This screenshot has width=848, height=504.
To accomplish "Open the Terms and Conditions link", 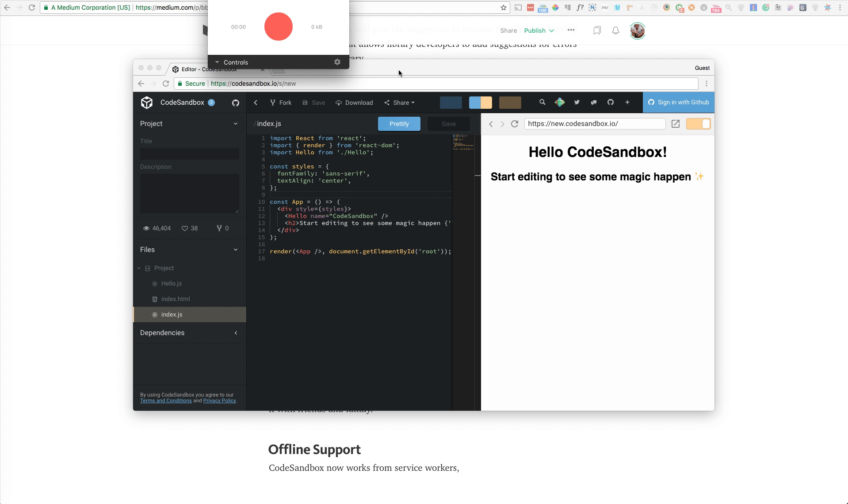I will tap(166, 401).
